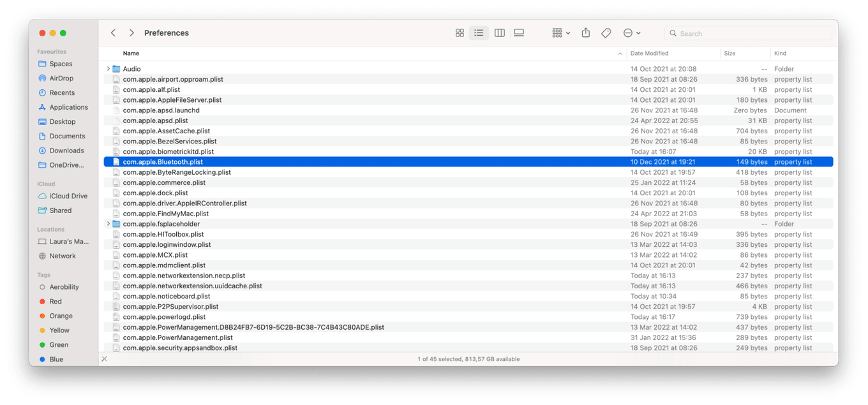The height and width of the screenshot is (405, 868).
Task: Expand the com.apple.fsplaceholder folder
Action: 107,223
